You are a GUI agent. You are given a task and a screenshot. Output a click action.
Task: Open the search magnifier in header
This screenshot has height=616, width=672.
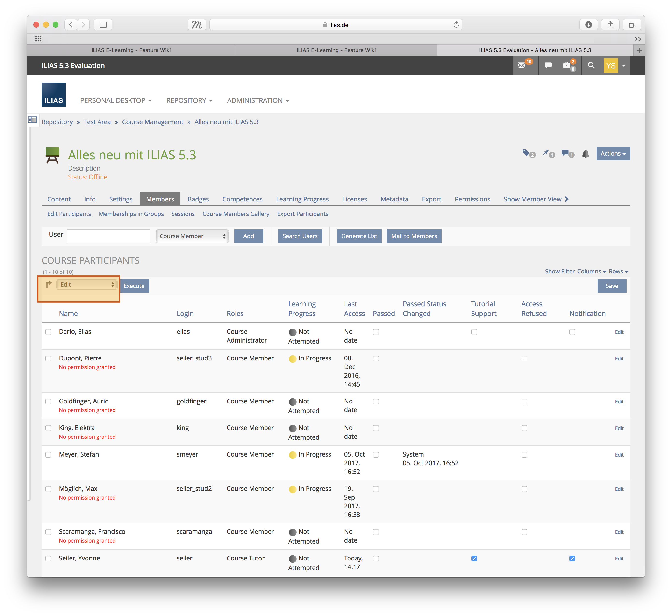[591, 66]
